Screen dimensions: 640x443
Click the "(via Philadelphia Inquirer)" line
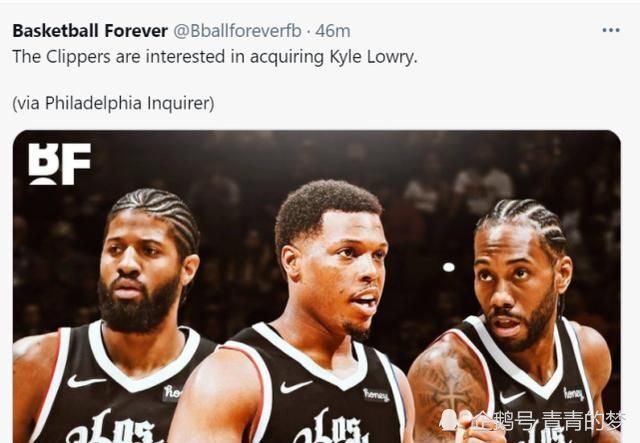click(113, 103)
